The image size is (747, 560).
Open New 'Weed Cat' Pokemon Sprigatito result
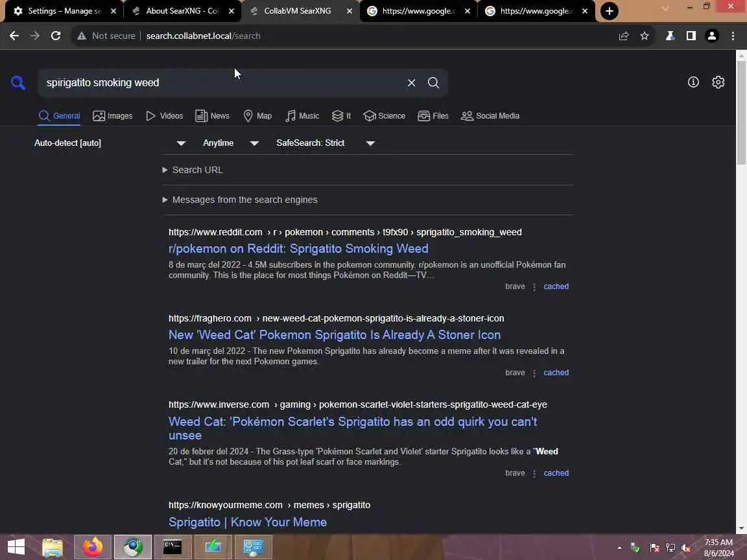[x=335, y=334]
